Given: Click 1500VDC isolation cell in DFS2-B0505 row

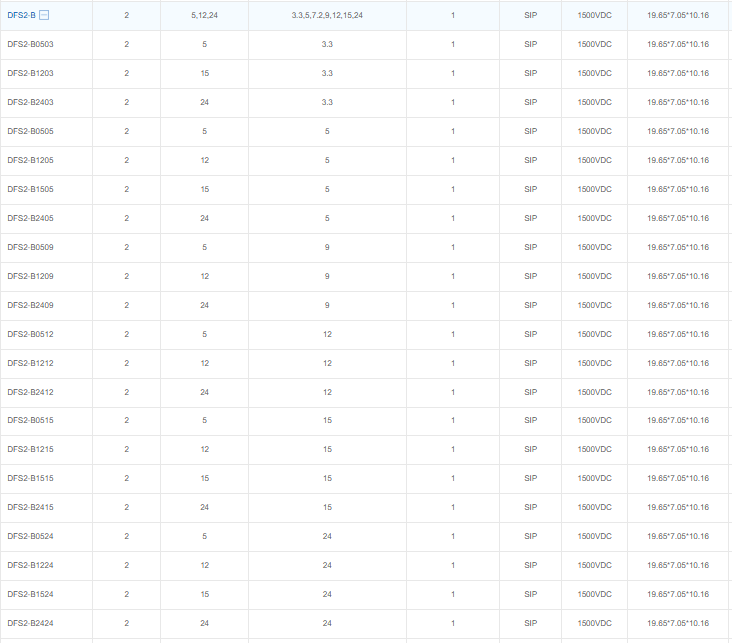Looking at the screenshot, I should (594, 131).
